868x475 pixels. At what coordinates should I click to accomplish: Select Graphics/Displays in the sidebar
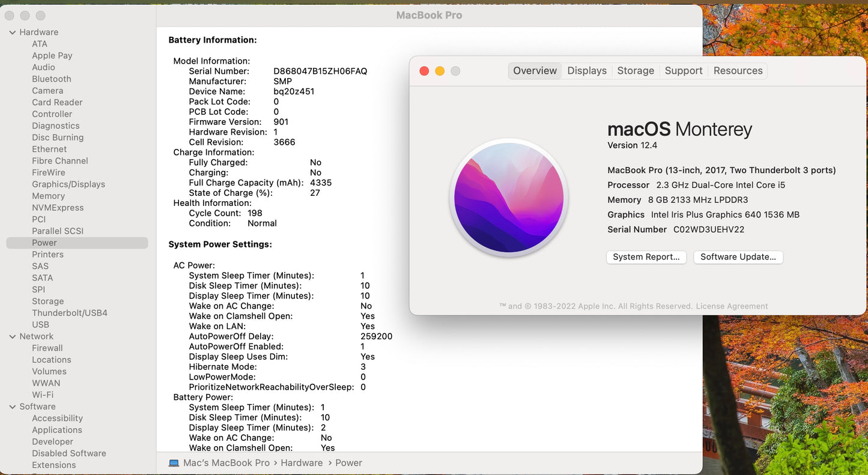tap(68, 184)
